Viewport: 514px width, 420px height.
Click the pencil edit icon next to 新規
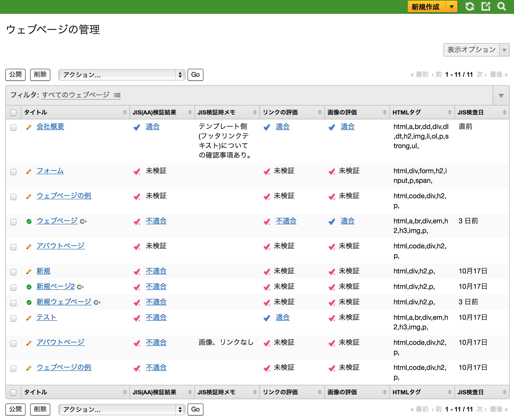point(29,272)
